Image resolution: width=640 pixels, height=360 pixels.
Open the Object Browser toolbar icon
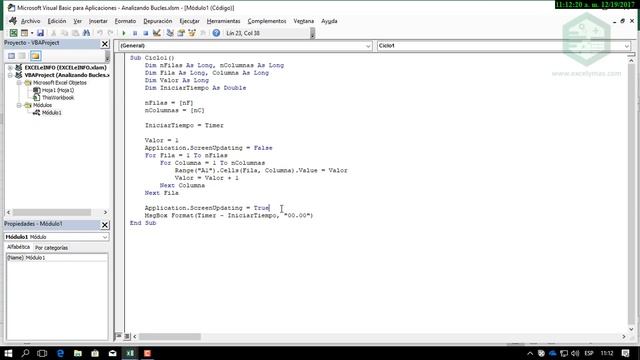[191, 33]
